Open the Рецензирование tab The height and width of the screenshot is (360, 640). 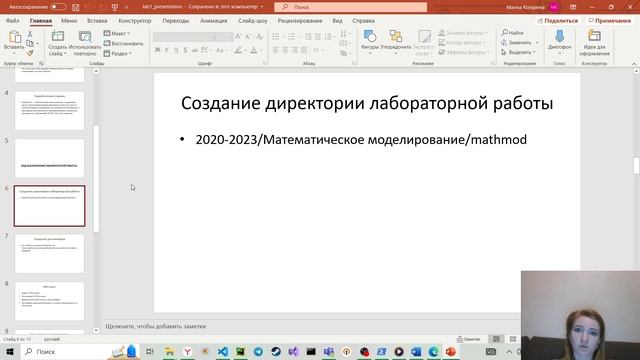300,20
